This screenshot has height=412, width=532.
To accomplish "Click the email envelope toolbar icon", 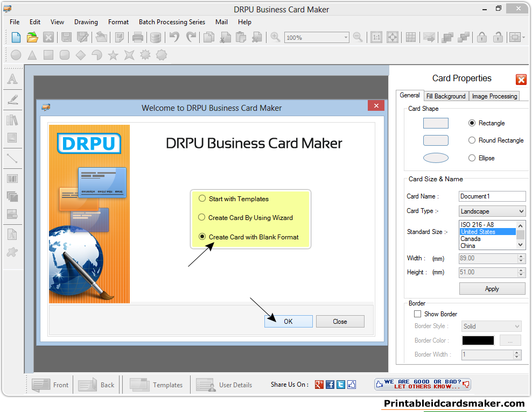I will click(x=429, y=37).
